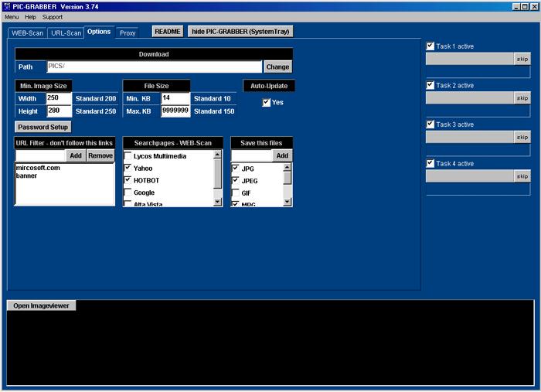Uncheck the Yahoo search page
541x392 pixels.
click(x=128, y=168)
